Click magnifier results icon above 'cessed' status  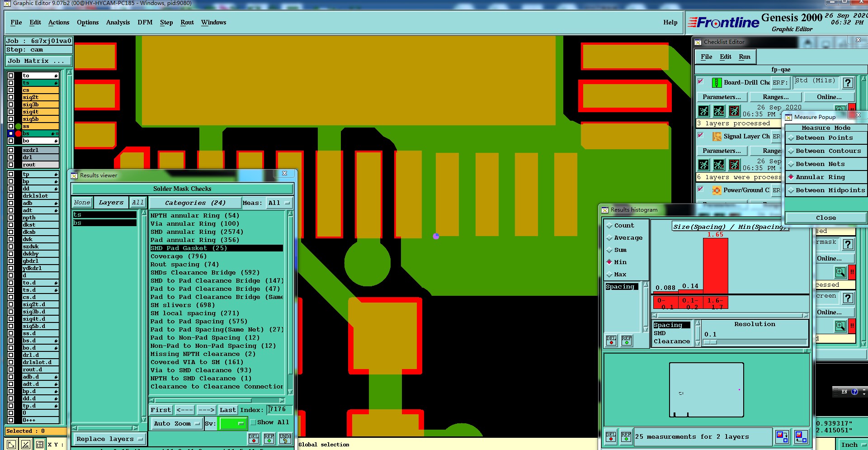pos(840,272)
